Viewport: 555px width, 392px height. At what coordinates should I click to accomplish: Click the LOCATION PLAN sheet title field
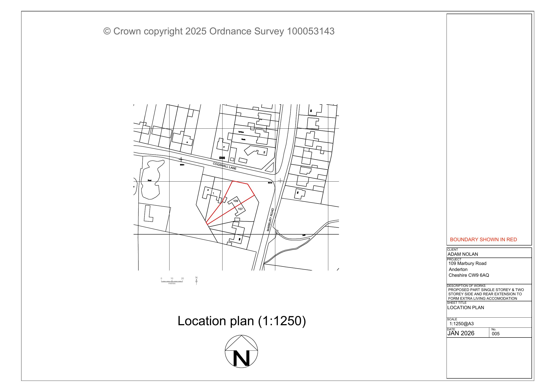pyautogui.click(x=466, y=308)
